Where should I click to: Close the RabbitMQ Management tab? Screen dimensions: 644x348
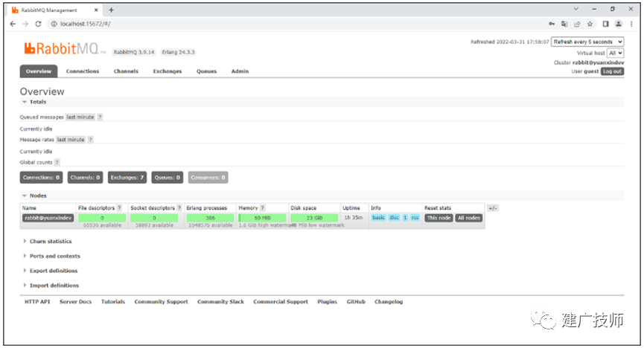(96, 10)
